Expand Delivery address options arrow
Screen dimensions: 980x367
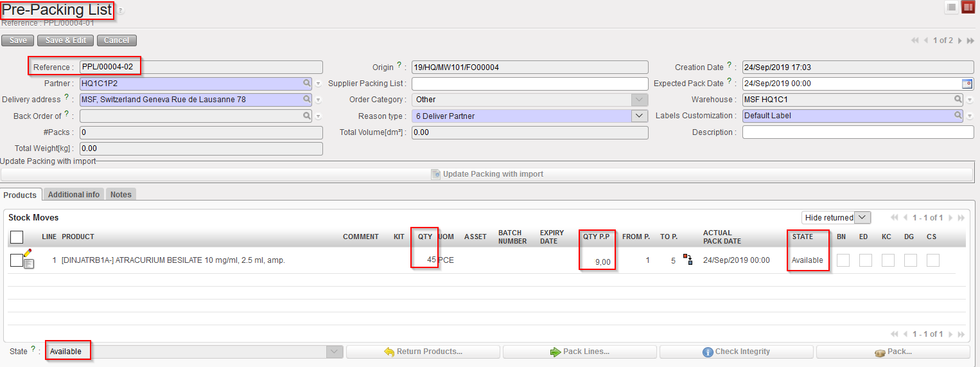(318, 100)
